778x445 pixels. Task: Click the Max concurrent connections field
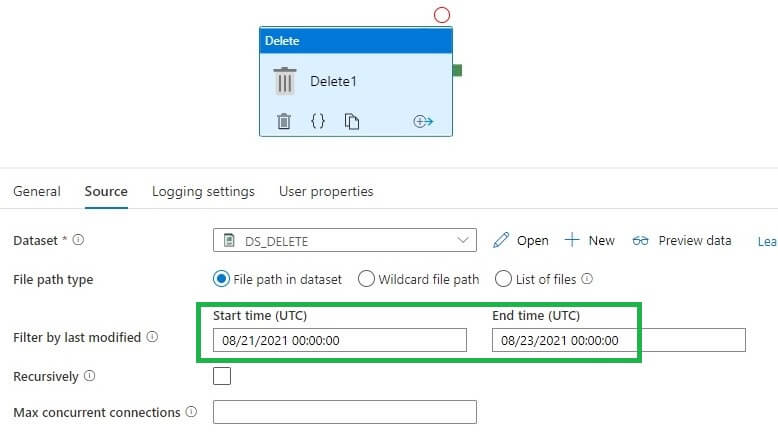tap(345, 412)
